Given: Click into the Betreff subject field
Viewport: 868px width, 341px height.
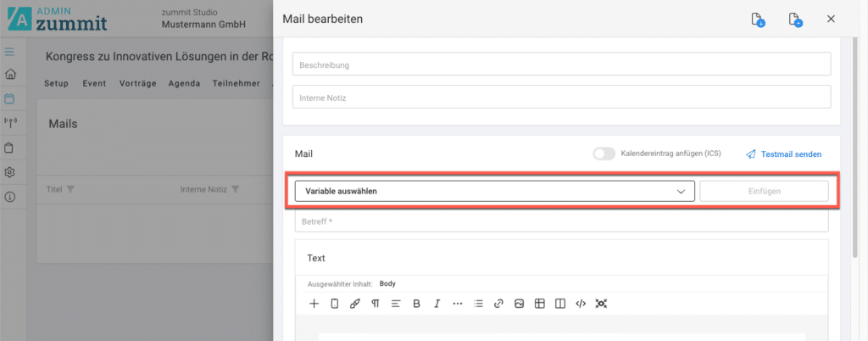Looking at the screenshot, I should [x=560, y=221].
